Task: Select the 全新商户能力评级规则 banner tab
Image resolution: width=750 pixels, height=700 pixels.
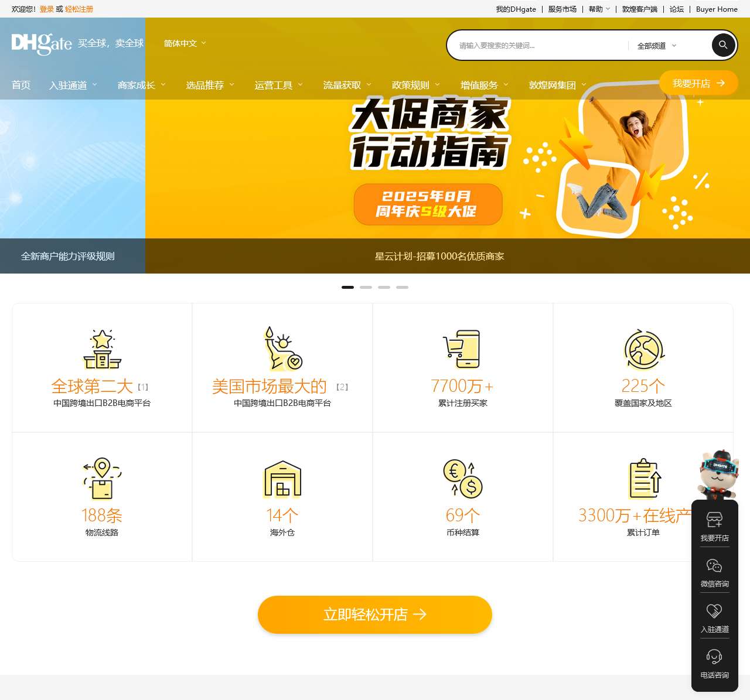Action: (68, 257)
